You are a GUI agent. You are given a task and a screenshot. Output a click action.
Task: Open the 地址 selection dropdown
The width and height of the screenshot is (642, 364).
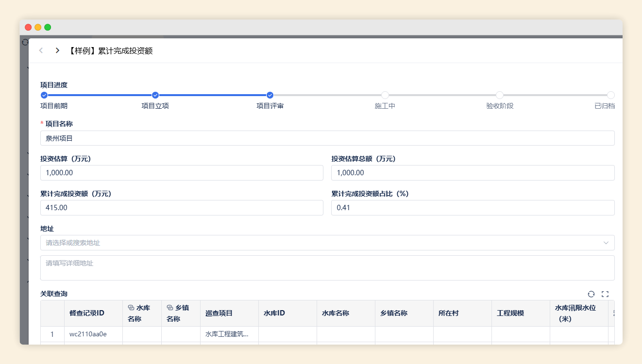321,243
